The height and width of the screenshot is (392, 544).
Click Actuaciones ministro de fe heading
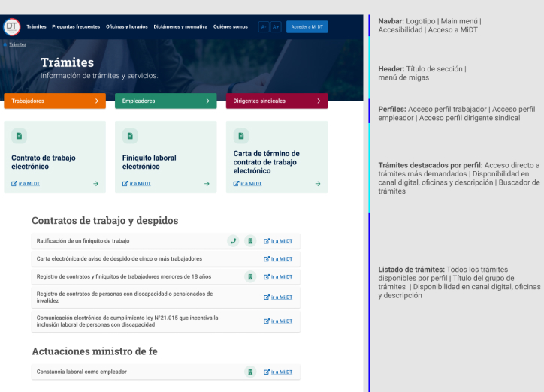click(x=95, y=351)
